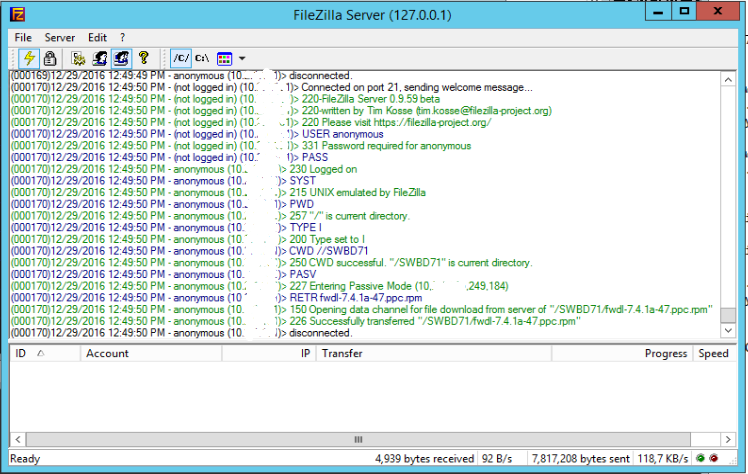Click '7,817,208 bytes sent' status entry
This screenshot has height=474, width=748.
[581, 459]
